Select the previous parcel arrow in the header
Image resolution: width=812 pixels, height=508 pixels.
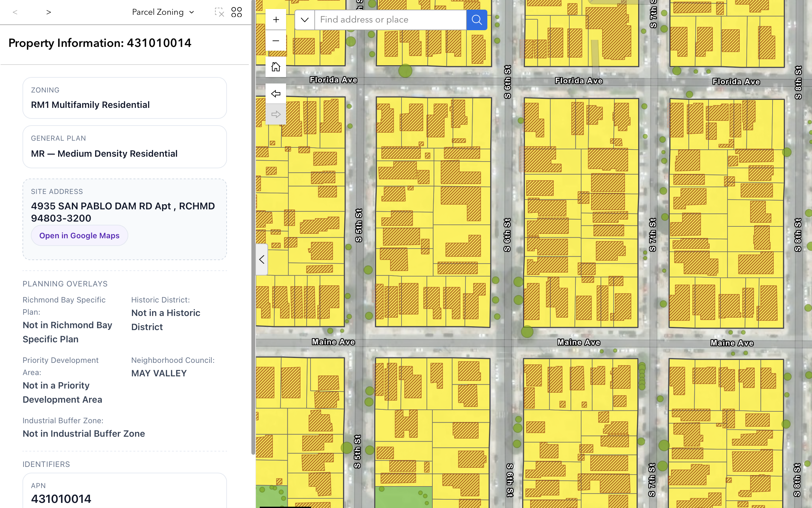[x=15, y=12]
